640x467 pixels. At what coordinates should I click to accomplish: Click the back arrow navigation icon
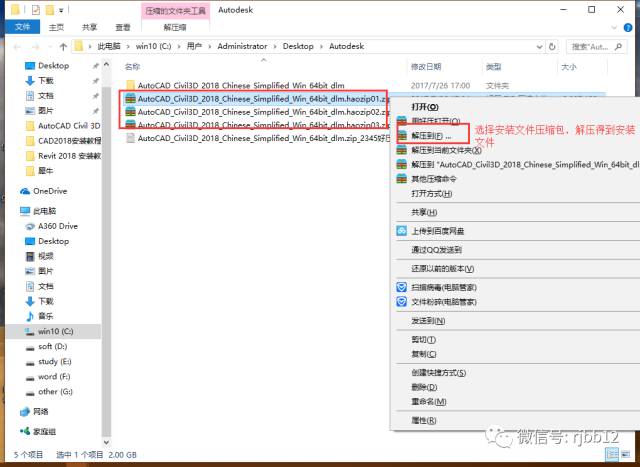[x=11, y=46]
